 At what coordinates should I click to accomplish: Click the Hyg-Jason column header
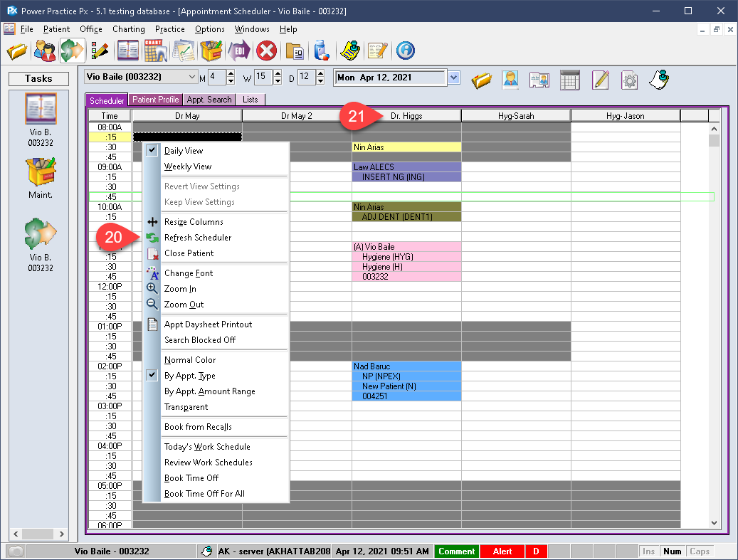(x=626, y=116)
